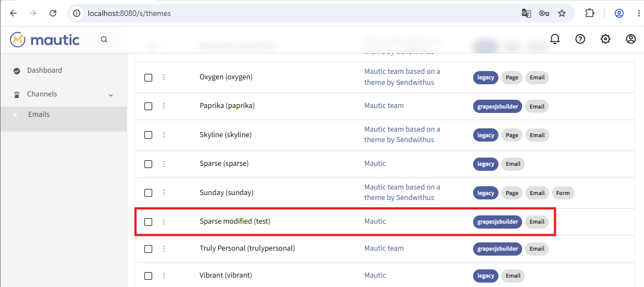Click the Channels broadcast icon
The height and width of the screenshot is (287, 644).
[x=17, y=95]
